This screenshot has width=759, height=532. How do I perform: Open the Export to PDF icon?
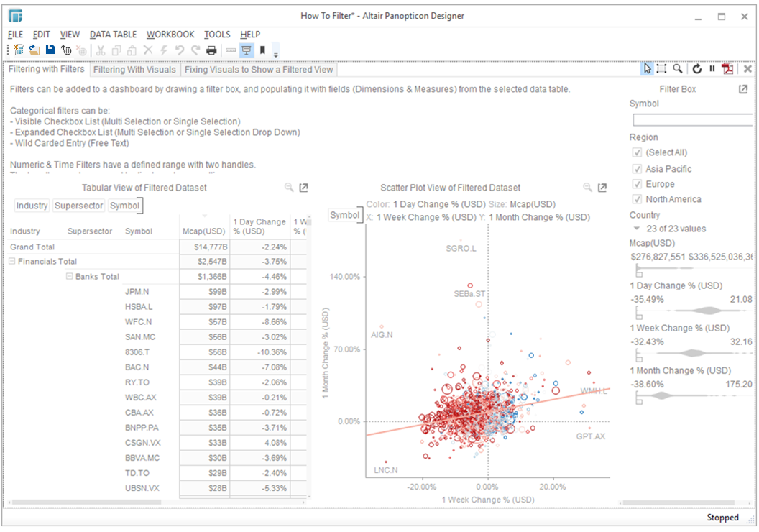pyautogui.click(x=727, y=68)
